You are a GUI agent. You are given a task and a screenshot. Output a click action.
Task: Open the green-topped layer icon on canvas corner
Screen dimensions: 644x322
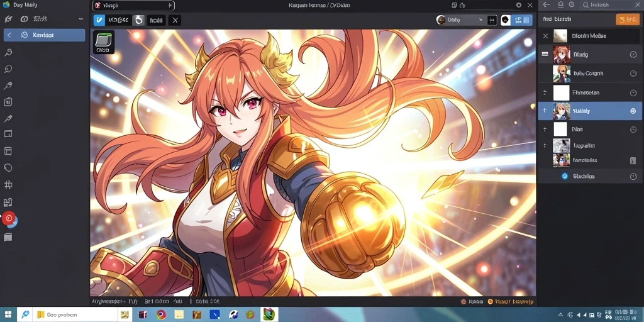[x=103, y=42]
